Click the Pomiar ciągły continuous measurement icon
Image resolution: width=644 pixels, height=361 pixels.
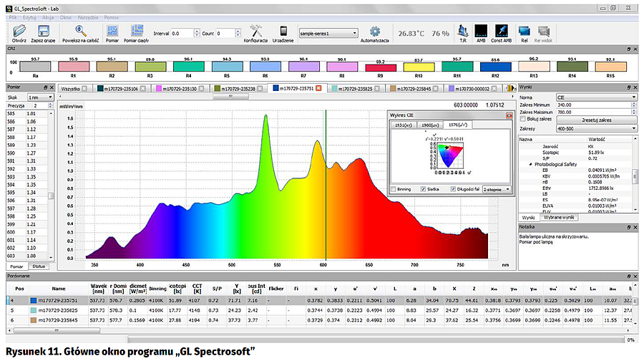(136, 31)
